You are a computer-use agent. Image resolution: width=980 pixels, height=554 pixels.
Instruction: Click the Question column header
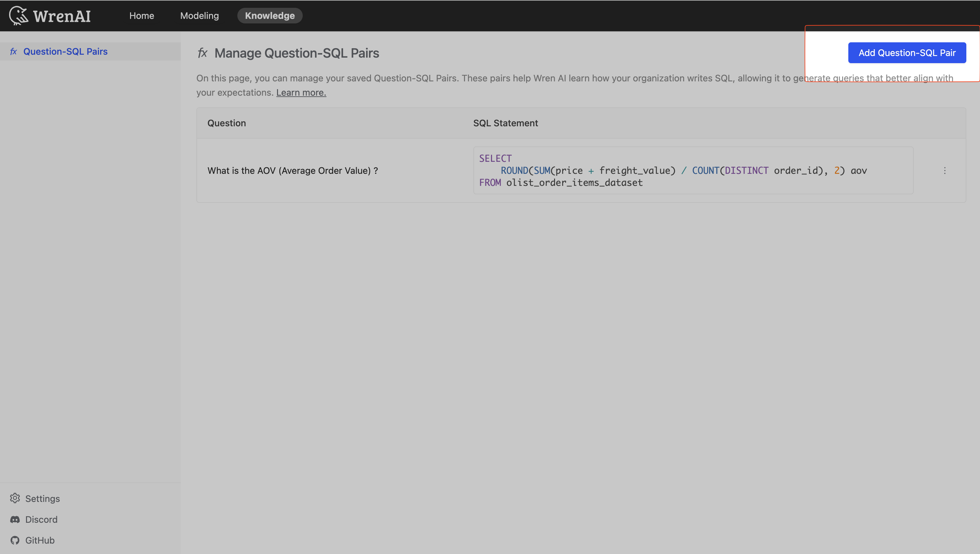[x=226, y=123]
